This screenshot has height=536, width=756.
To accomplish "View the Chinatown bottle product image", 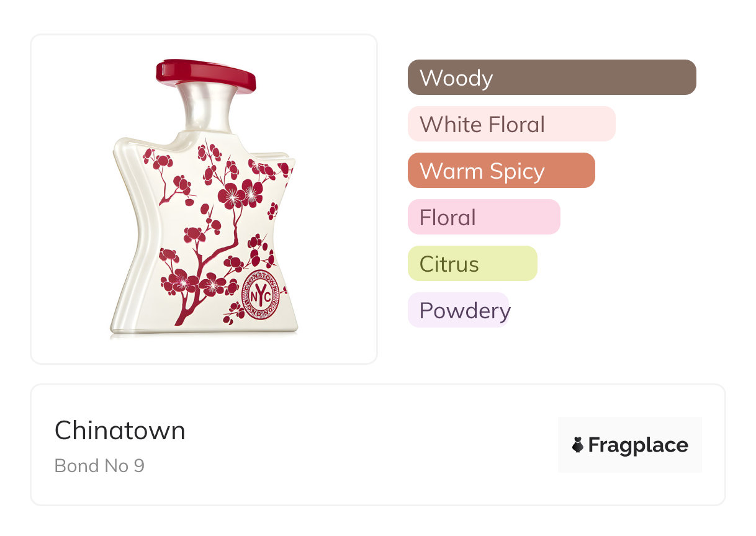I will (204, 199).
